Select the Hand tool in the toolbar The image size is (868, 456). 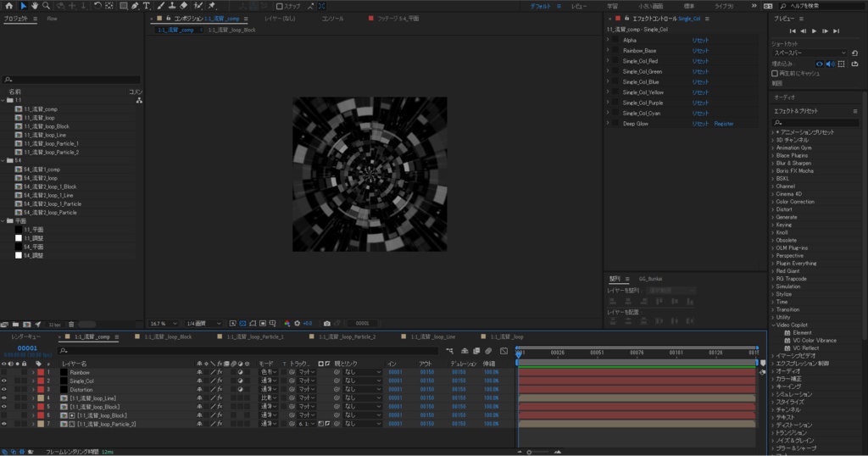[35, 6]
